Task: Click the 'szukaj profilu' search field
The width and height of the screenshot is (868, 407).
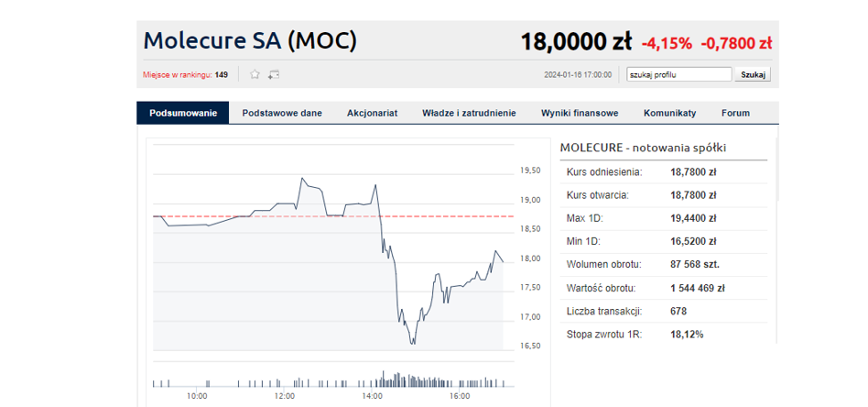Action: click(x=678, y=74)
